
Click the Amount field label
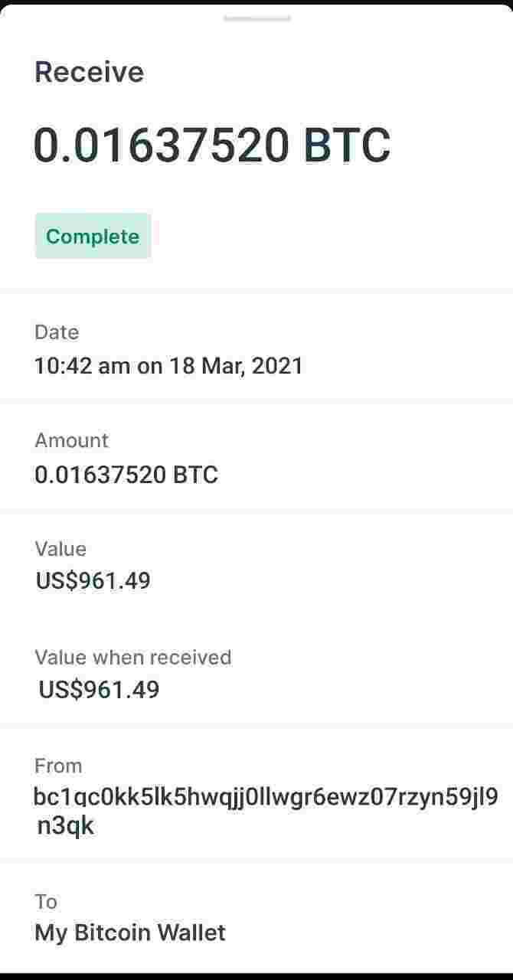pyautogui.click(x=71, y=440)
